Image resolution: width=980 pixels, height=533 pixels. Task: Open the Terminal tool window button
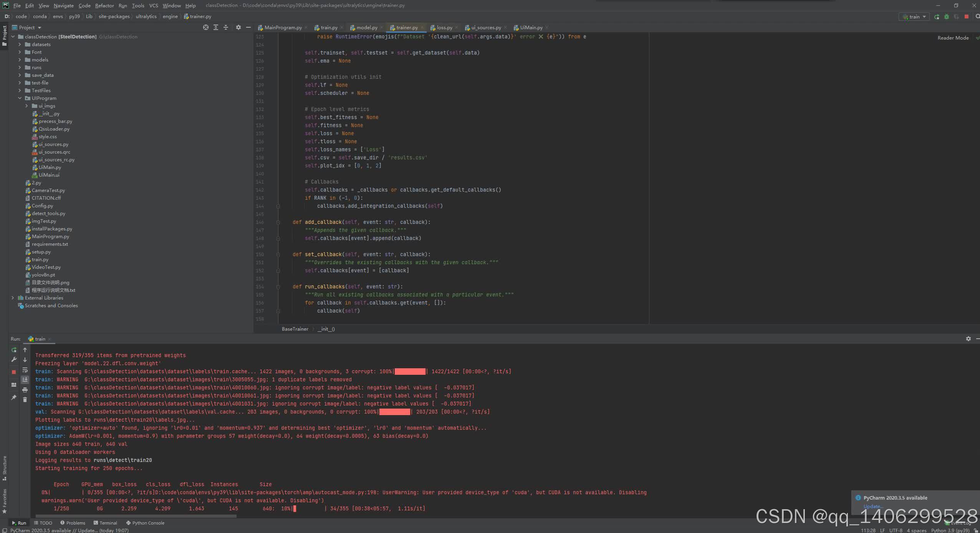[x=105, y=523]
